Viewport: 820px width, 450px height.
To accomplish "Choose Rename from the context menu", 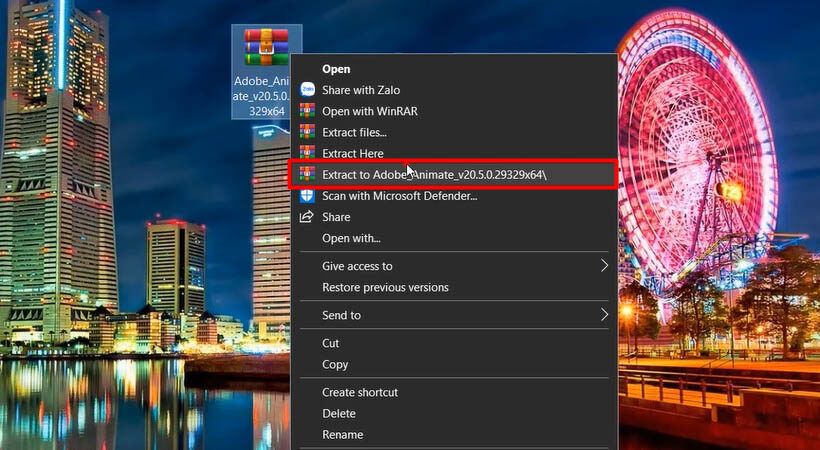I will point(342,435).
